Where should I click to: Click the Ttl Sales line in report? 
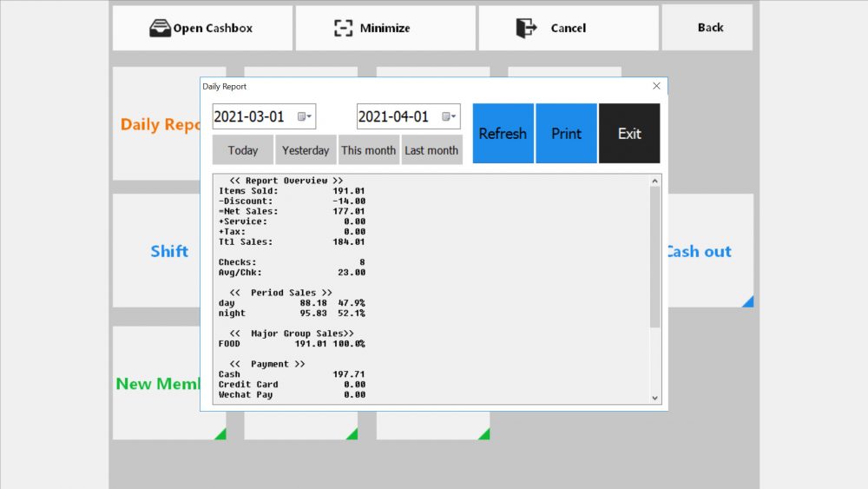tap(292, 242)
